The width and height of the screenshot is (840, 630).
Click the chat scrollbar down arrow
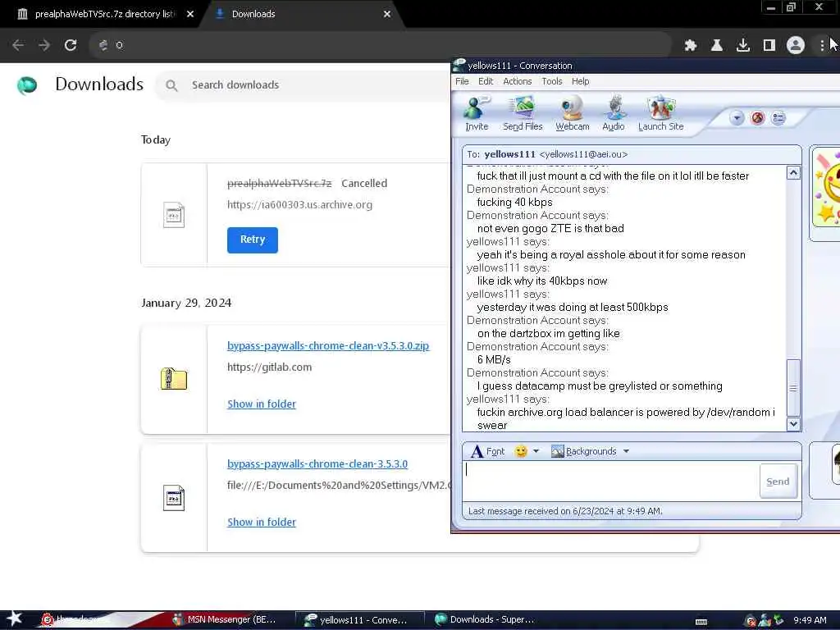(x=793, y=424)
